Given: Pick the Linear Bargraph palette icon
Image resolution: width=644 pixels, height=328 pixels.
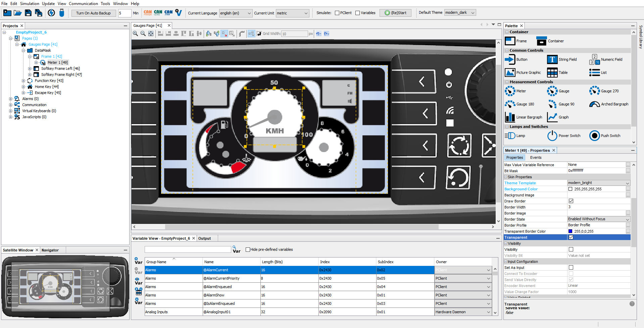Looking at the screenshot, I should (x=510, y=117).
